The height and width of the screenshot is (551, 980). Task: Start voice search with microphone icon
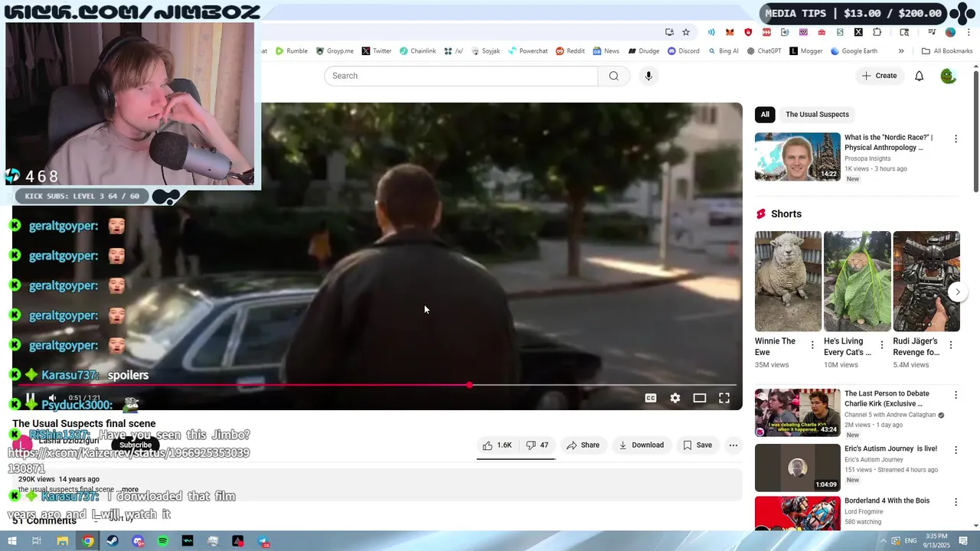coord(648,76)
